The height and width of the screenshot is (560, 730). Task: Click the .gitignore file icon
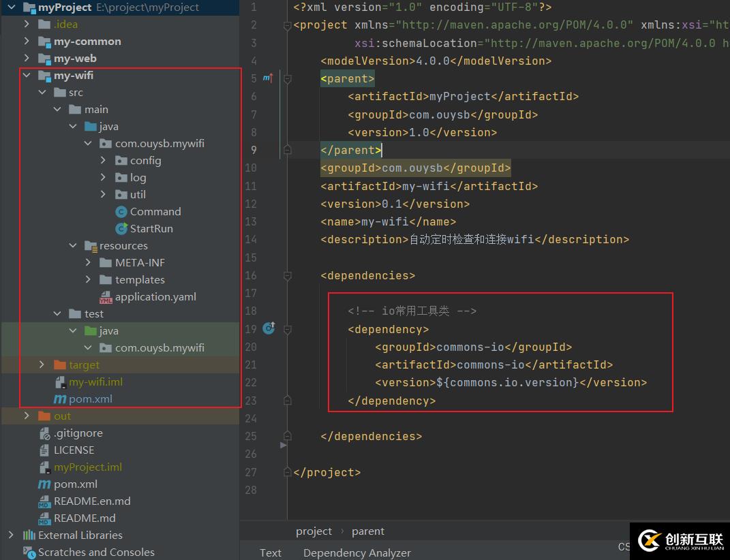point(45,433)
